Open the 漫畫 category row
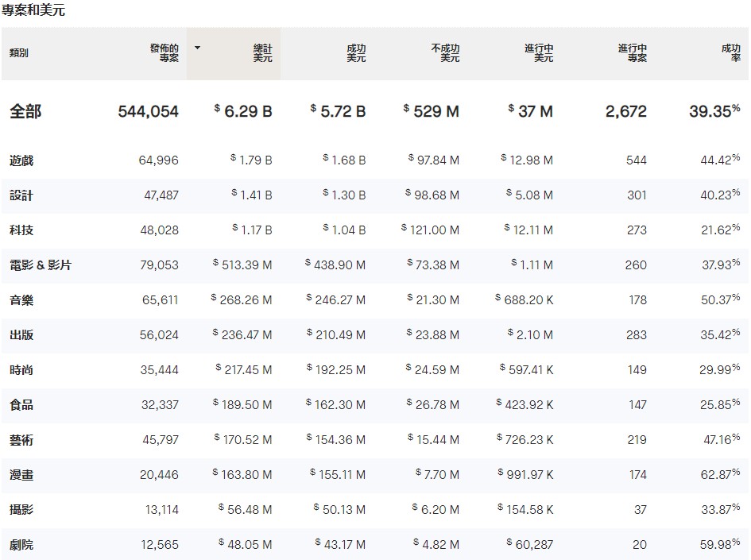 pyautogui.click(x=374, y=475)
